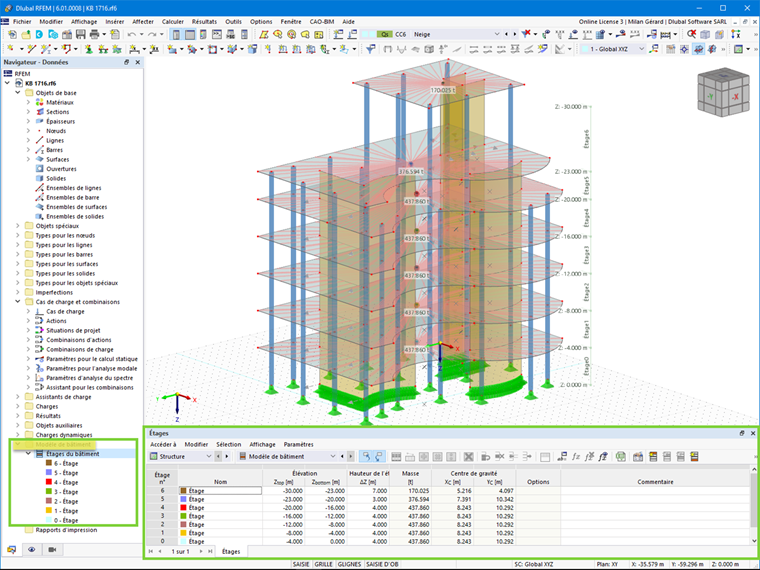
Task: Toggle GLIGNES in status bar
Action: [x=349, y=564]
